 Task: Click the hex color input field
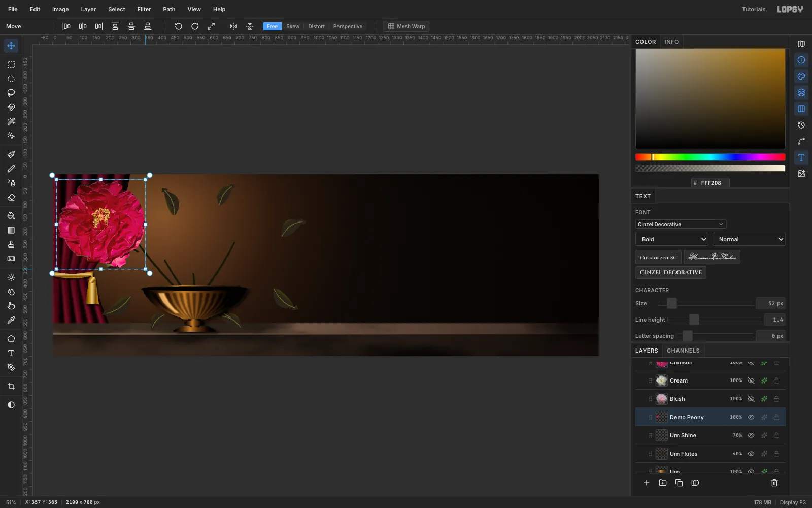(710, 183)
